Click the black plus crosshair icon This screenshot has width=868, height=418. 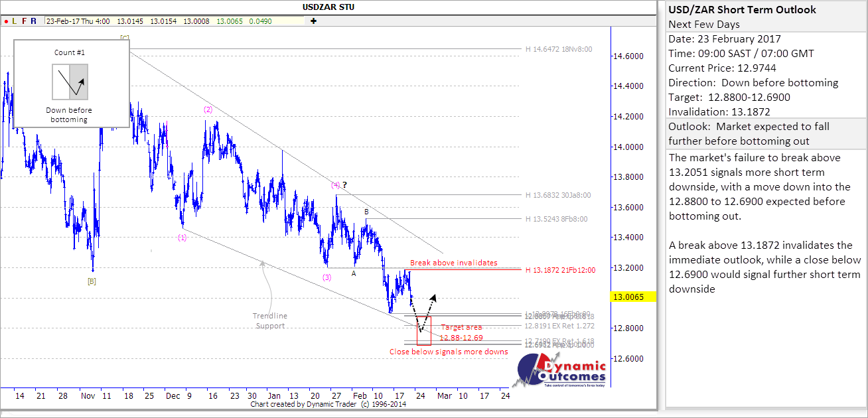click(x=313, y=21)
